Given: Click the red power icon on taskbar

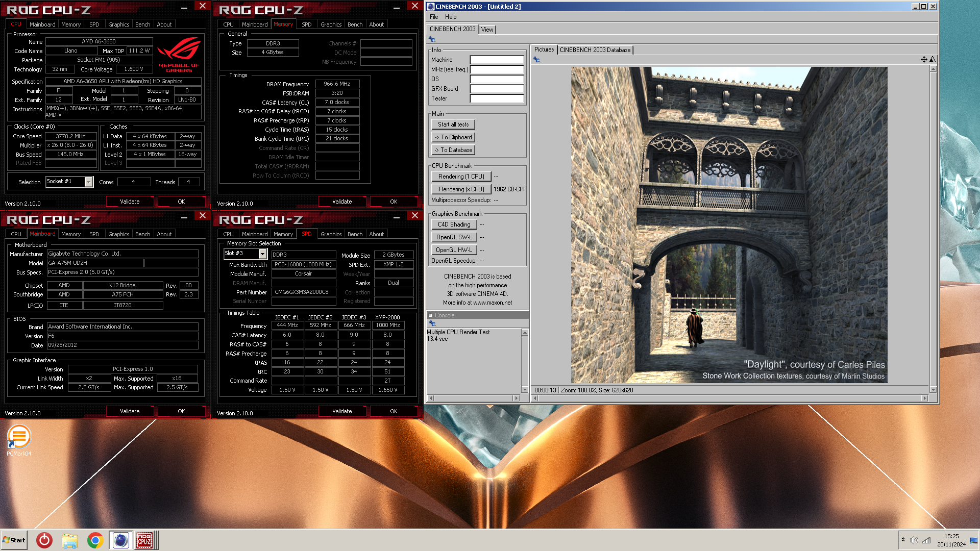Looking at the screenshot, I should click(x=44, y=540).
